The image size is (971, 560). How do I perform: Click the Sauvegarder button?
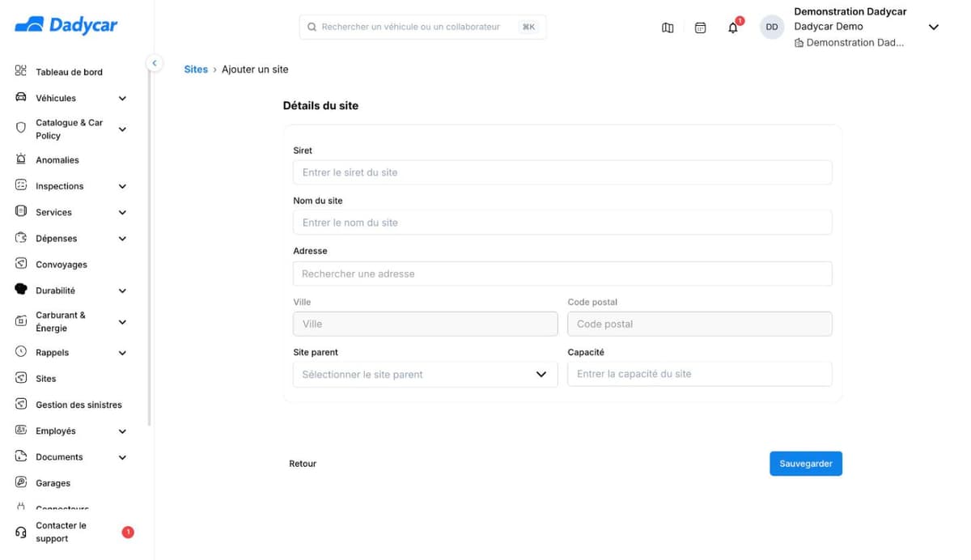coord(806,464)
